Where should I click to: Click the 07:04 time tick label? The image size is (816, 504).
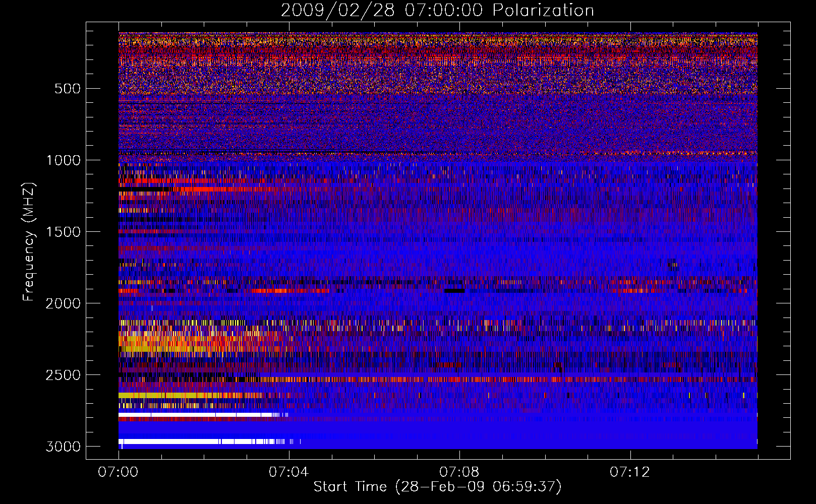click(289, 472)
